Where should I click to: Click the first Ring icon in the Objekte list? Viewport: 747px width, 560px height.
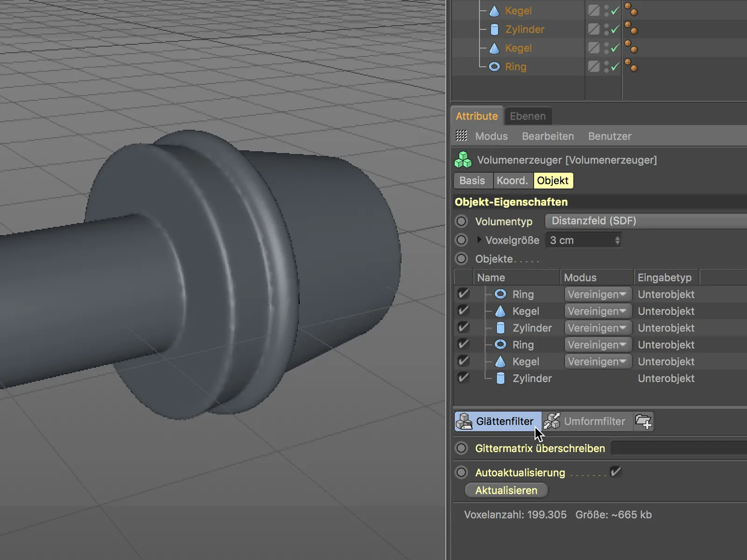500,294
